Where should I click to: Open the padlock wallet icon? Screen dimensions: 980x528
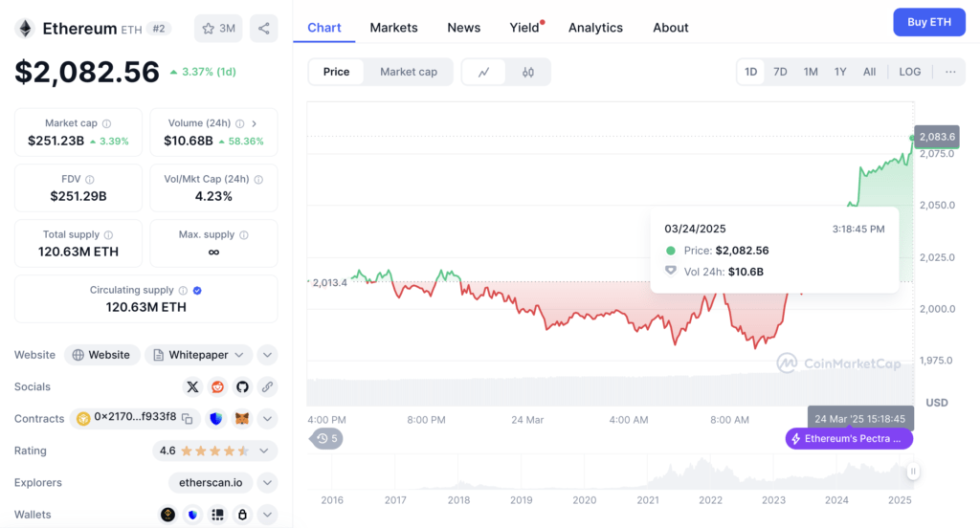pos(242,515)
